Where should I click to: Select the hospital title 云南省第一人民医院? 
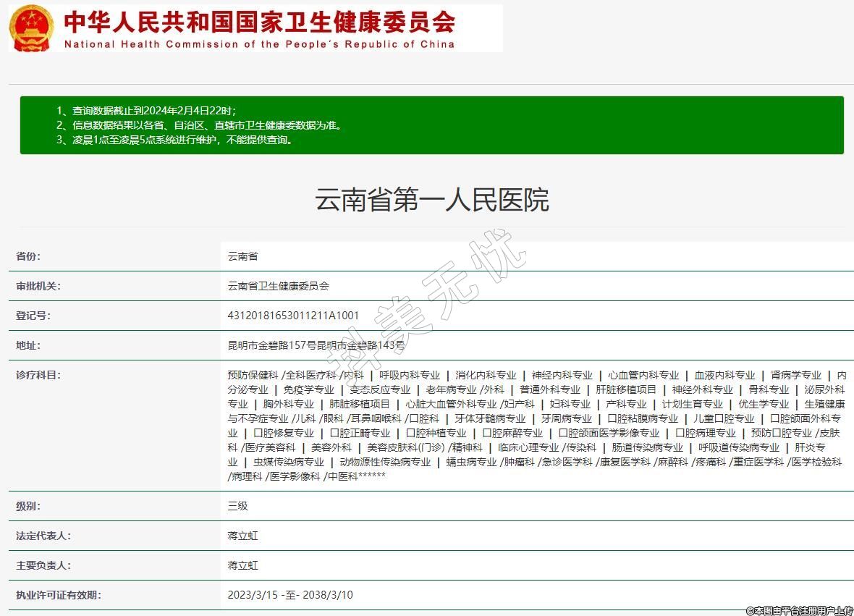431,200
